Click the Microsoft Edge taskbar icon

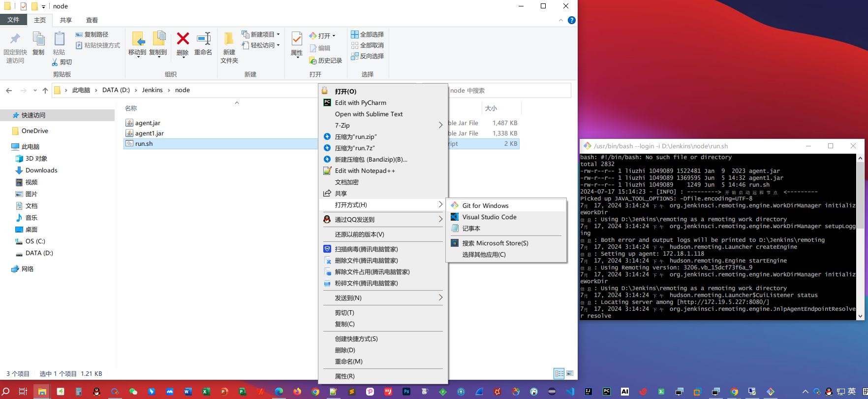tap(279, 392)
